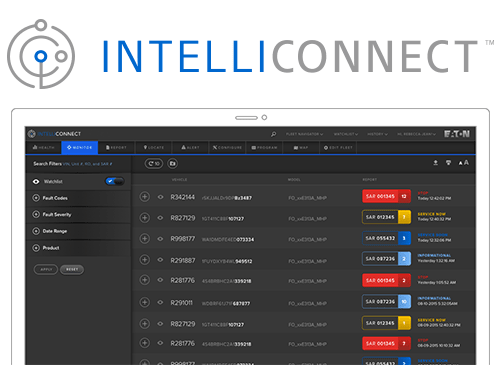Open the Alert tab
The width and height of the screenshot is (500, 365).
tap(190, 147)
